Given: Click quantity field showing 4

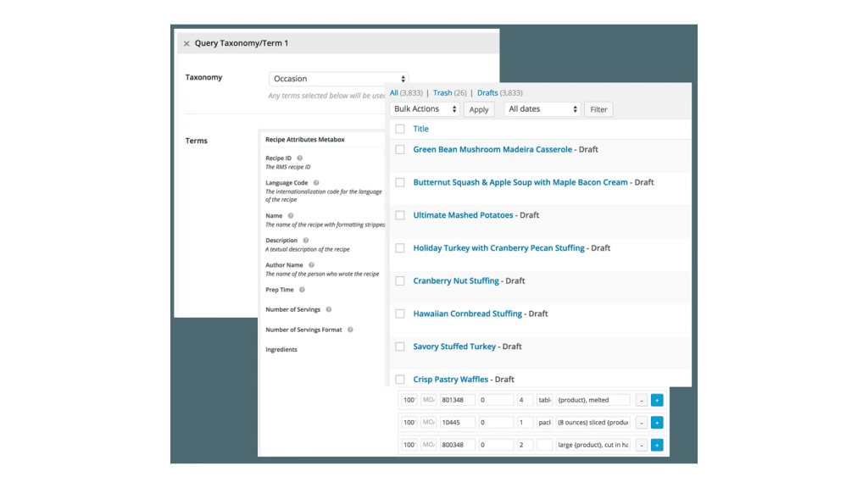Looking at the screenshot, I should (525, 400).
